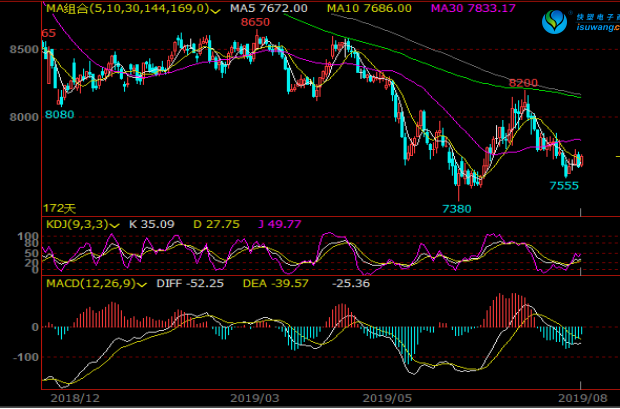Open the MACD(12,26,9) indicator dropdown arrow
The image size is (620, 409).
pyautogui.click(x=142, y=284)
